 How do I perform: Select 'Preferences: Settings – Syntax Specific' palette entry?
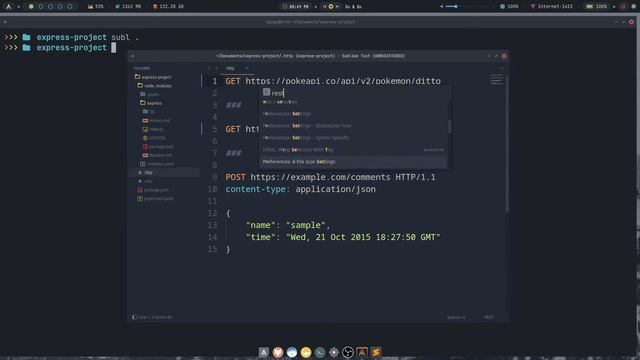coord(353,138)
